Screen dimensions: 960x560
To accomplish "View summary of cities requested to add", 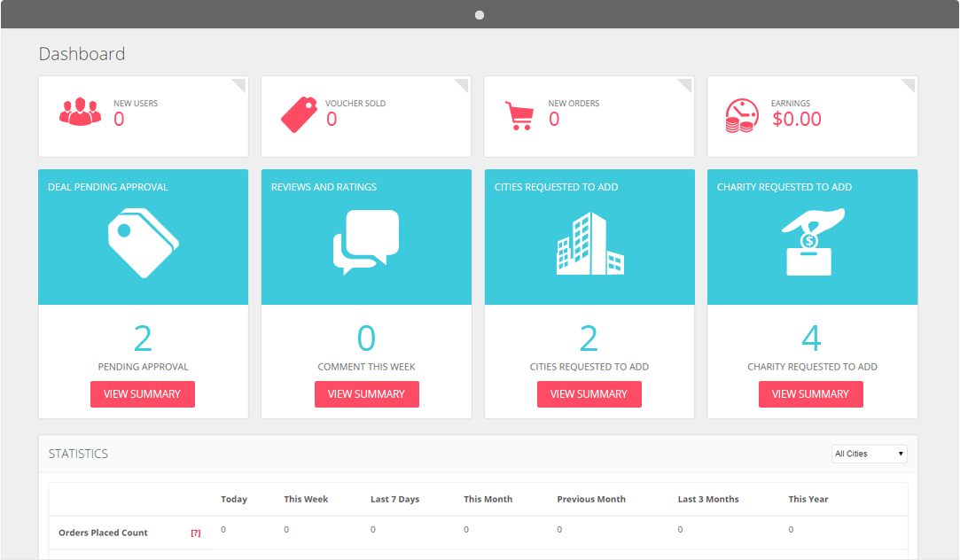I will 589,394.
